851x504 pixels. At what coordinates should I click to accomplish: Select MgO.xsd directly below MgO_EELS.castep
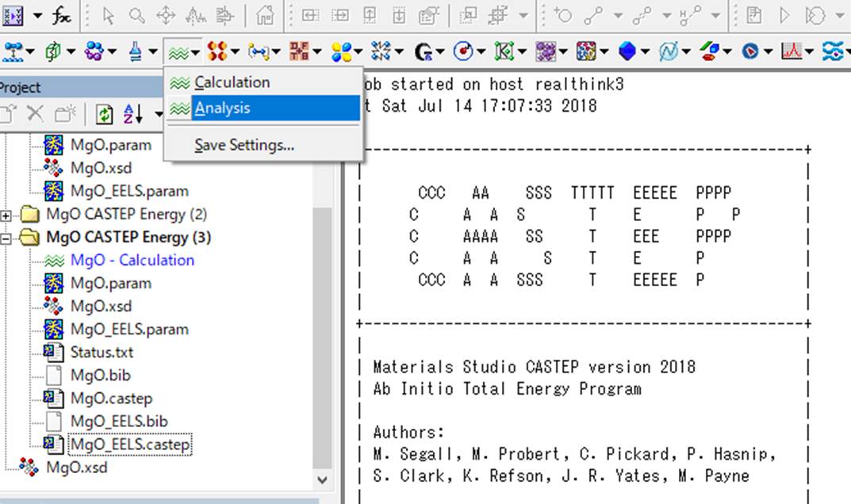[x=76, y=468]
